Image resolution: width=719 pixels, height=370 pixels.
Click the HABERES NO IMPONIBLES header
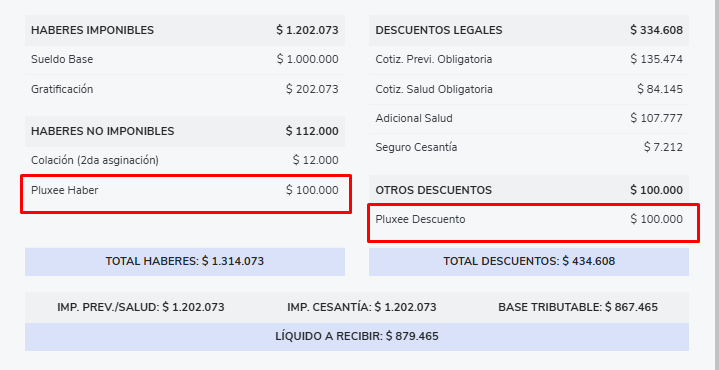point(185,131)
